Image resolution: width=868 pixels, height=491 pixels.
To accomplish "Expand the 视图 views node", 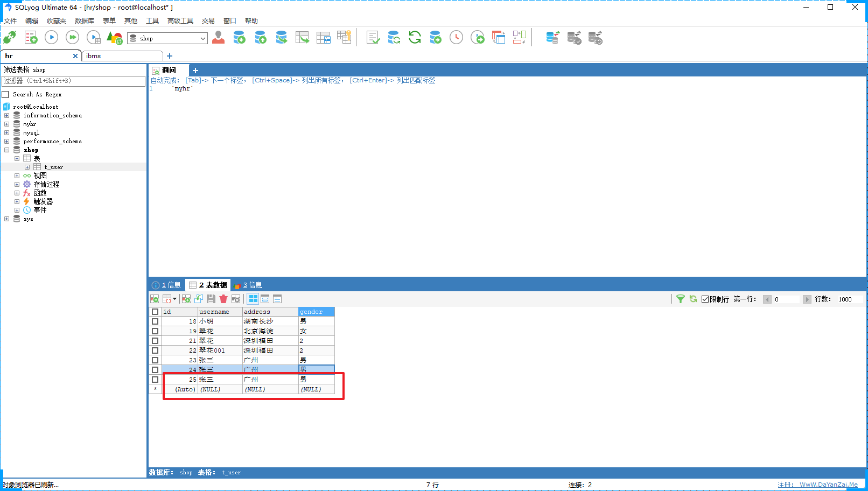I will (17, 176).
